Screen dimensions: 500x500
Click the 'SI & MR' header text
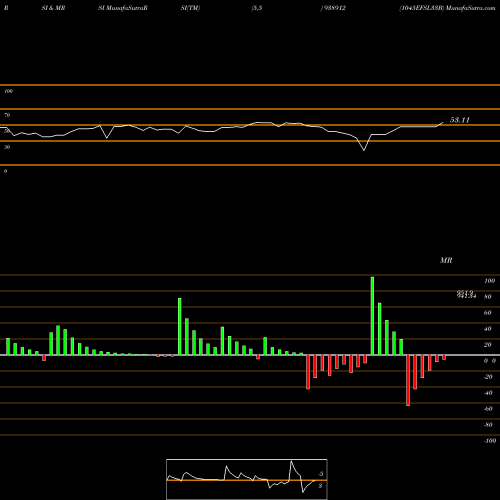[53, 8]
